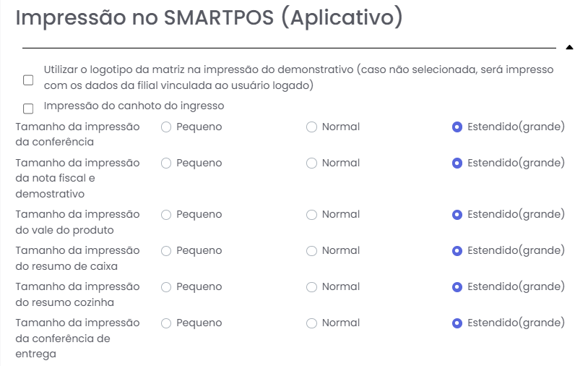The width and height of the screenshot is (588, 366).
Task: Collapse the Impressão no SMARTPOS section arrow
Action: [x=569, y=48]
